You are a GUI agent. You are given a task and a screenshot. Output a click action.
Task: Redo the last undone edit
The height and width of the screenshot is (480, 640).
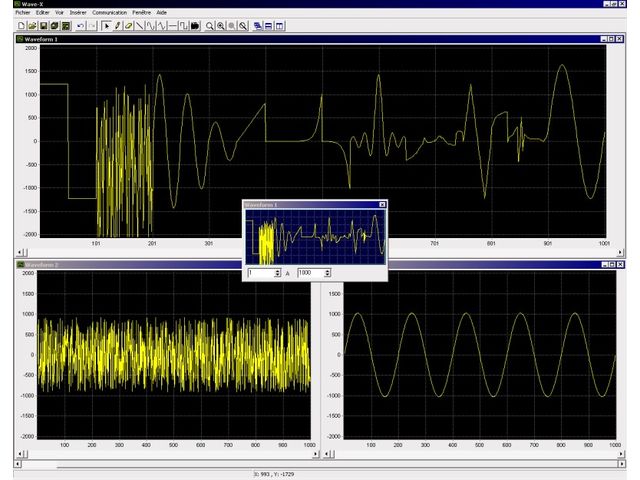pos(92,26)
